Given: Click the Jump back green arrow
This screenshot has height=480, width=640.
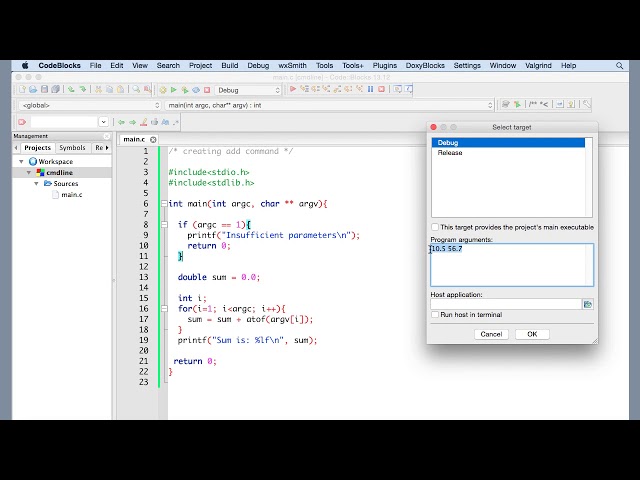Looking at the screenshot, I should pyautogui.click(x=121, y=122).
